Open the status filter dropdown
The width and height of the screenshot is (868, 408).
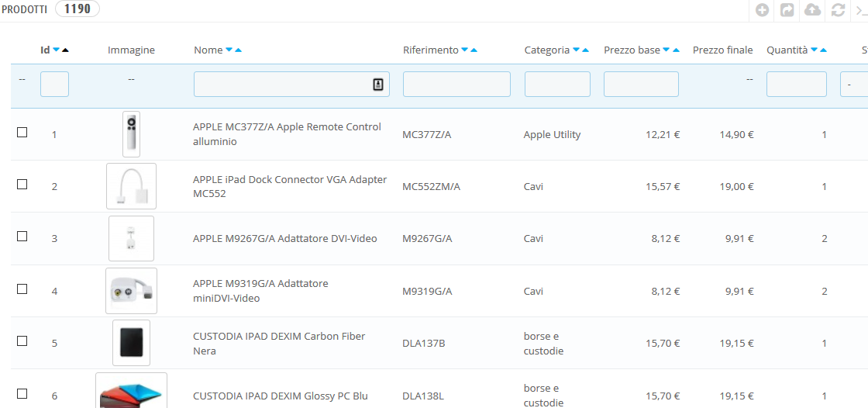point(854,84)
